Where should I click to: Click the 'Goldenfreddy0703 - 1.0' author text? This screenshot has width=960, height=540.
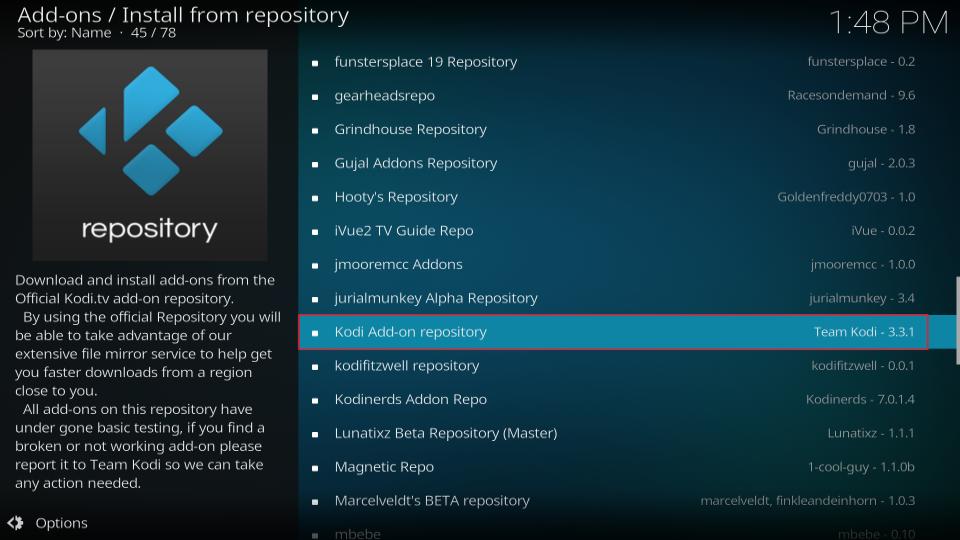click(846, 197)
